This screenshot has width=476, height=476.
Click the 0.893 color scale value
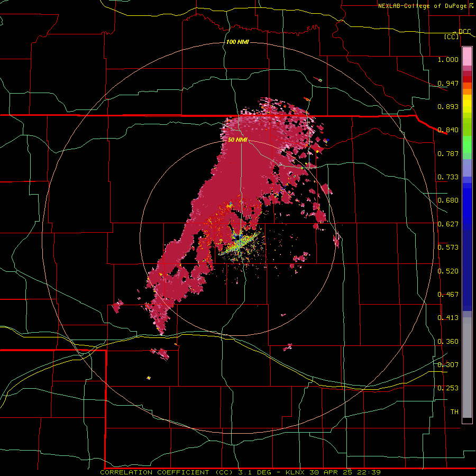[x=448, y=106]
